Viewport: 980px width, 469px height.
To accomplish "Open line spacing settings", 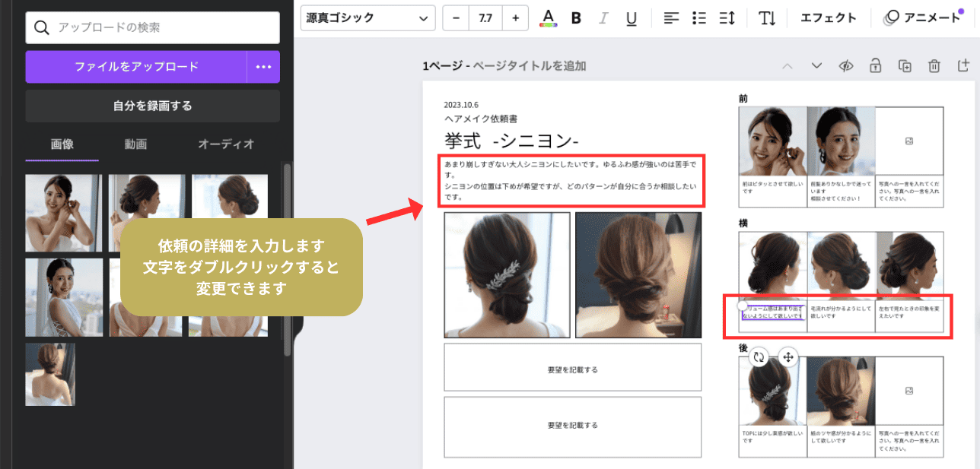I will coord(728,18).
